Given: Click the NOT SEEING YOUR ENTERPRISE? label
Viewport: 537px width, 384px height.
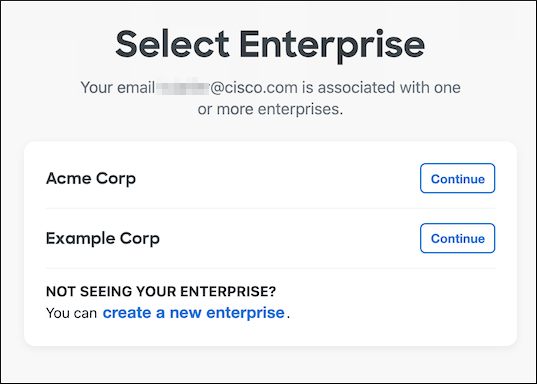Looking at the screenshot, I should click(161, 292).
